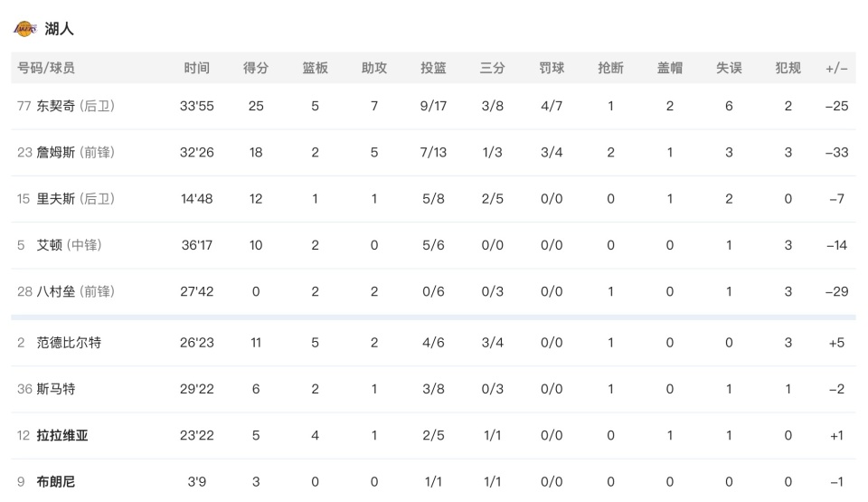Image resolution: width=868 pixels, height=502 pixels.
Task: Click the +/− column header
Action: (836, 68)
